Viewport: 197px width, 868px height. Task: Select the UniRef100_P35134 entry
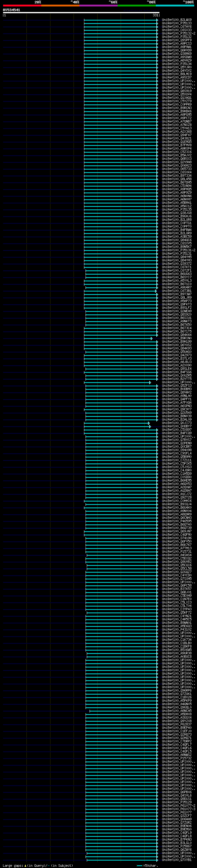coord(176,64)
